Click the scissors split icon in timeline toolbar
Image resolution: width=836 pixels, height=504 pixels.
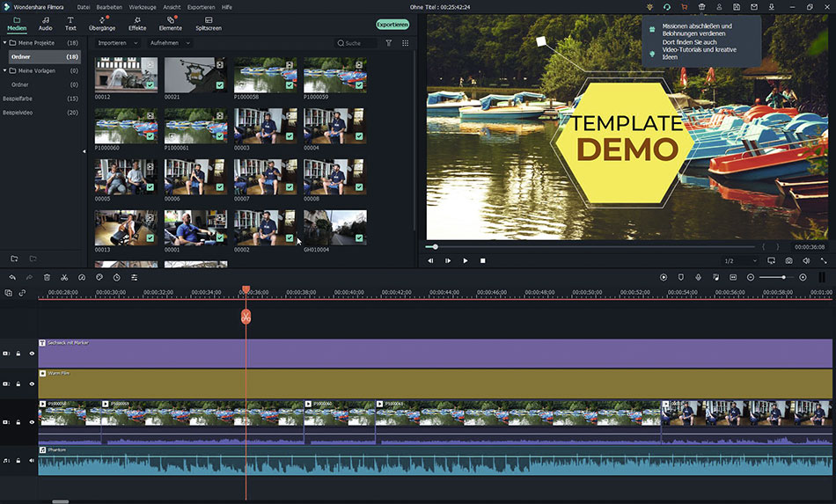tap(64, 278)
